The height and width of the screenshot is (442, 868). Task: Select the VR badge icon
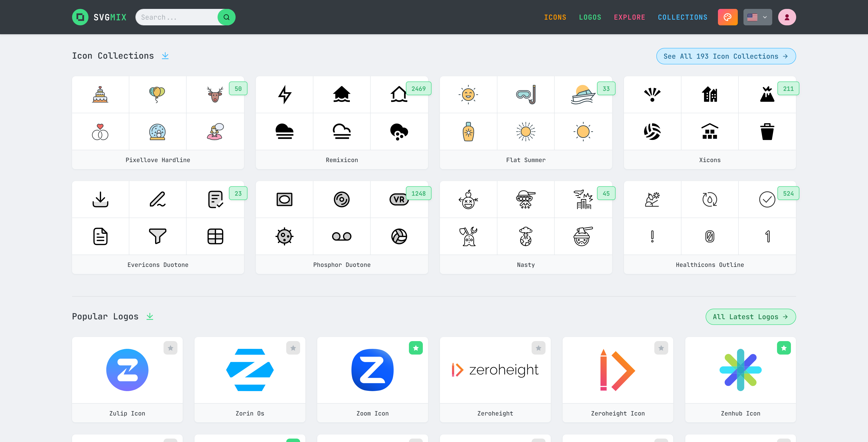point(399,199)
